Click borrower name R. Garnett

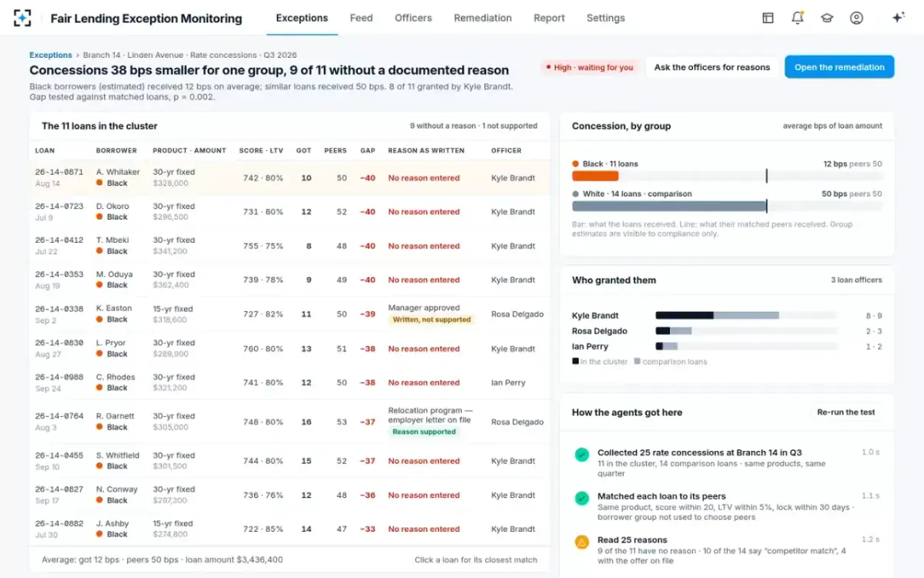[115, 416]
